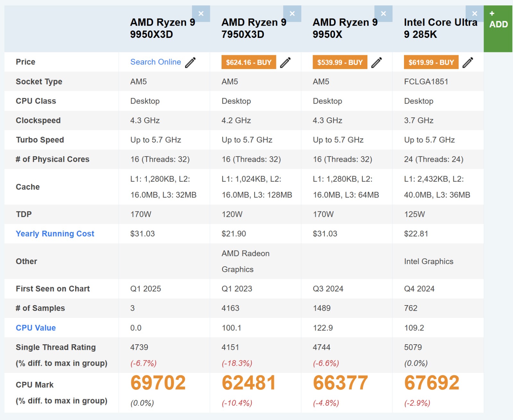This screenshot has height=420, width=513.
Task: Click the 66377 CPU Mark score
Action: [x=341, y=383]
